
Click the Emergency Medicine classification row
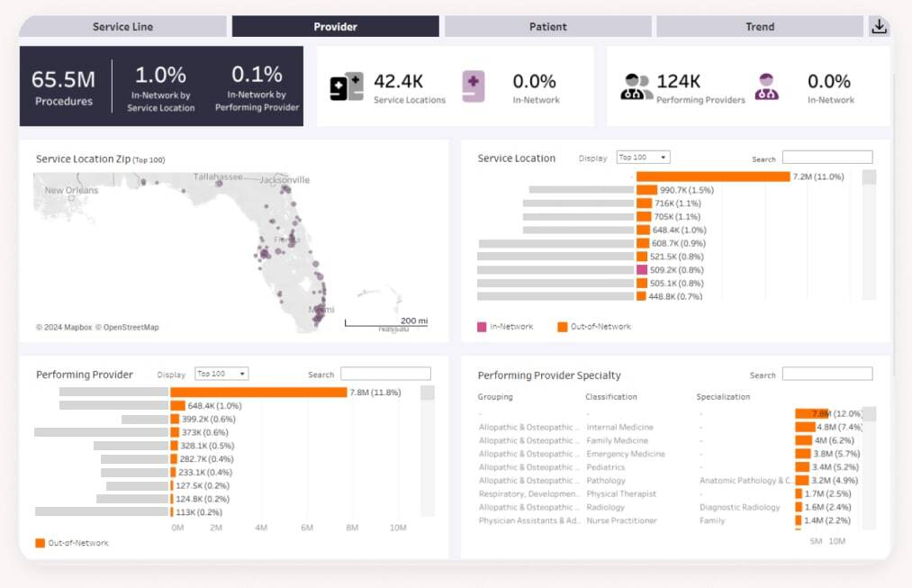(x=625, y=454)
